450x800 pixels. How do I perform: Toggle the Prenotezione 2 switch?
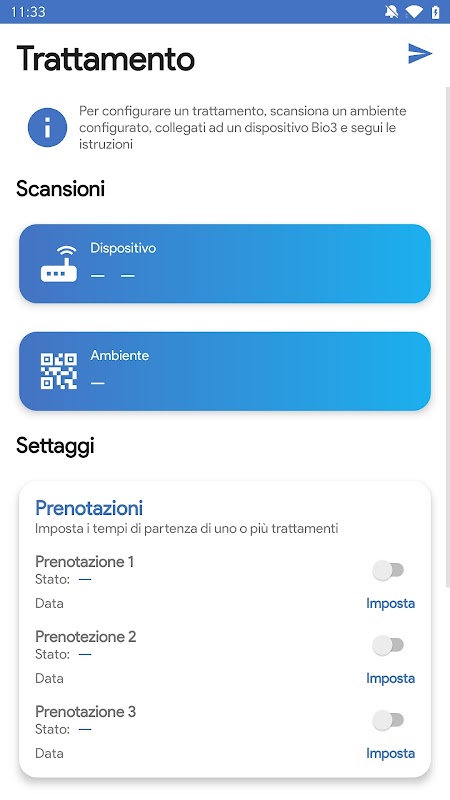pyautogui.click(x=388, y=645)
